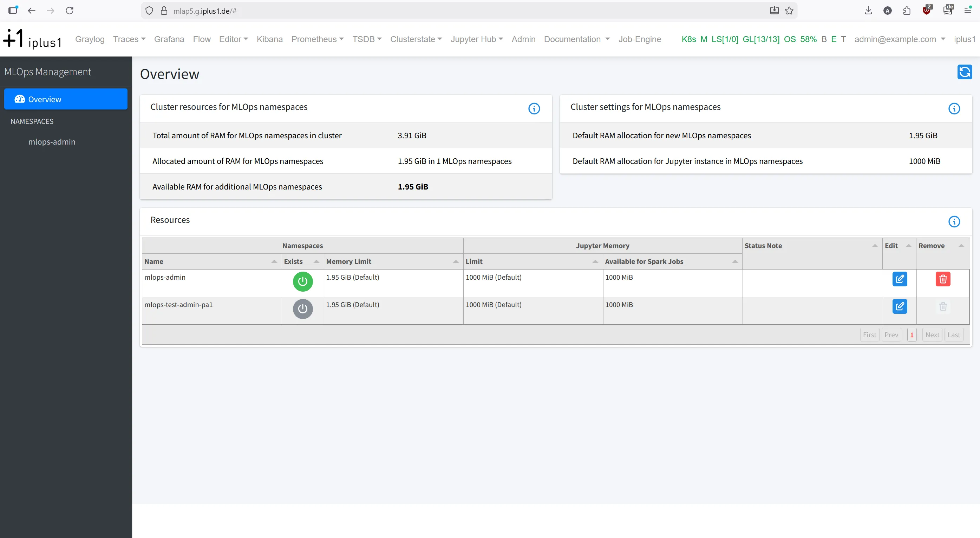Image resolution: width=980 pixels, height=538 pixels.
Task: Open info tooltip for Resources table
Action: (954, 222)
